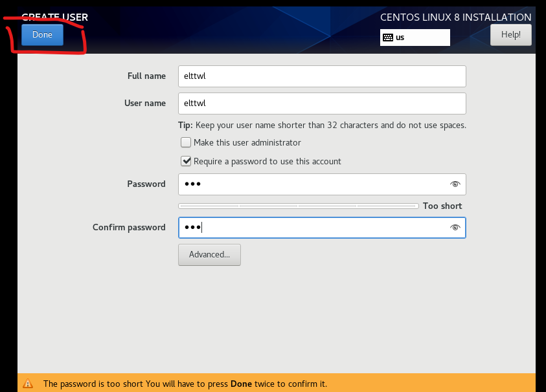Click the Too short strength label
This screenshot has height=392, width=546.
coord(442,206)
